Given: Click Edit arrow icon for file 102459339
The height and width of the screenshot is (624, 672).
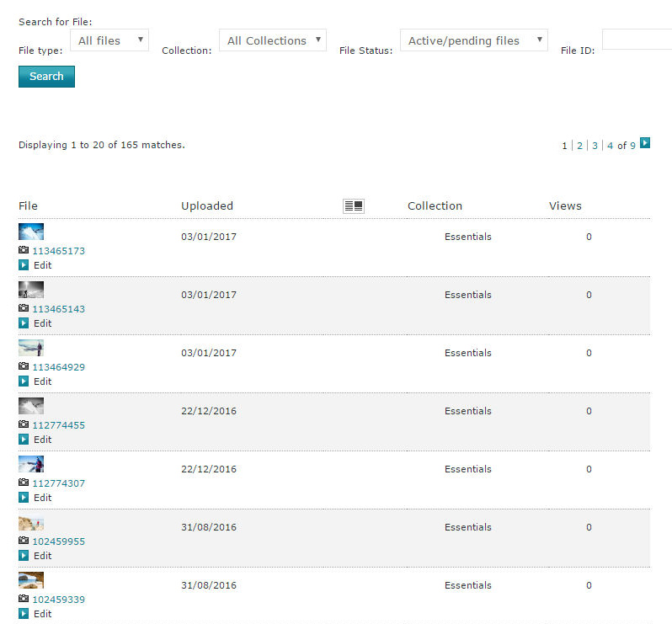Looking at the screenshot, I should coord(24,613).
